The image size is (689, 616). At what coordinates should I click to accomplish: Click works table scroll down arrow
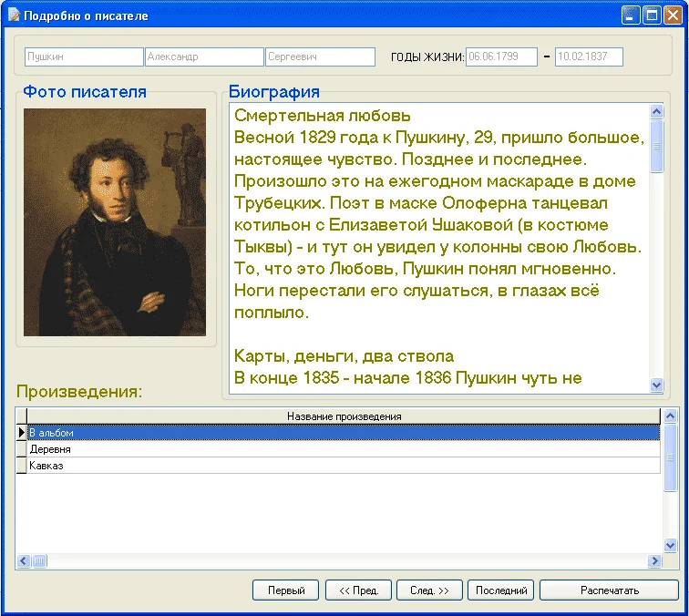(670, 546)
